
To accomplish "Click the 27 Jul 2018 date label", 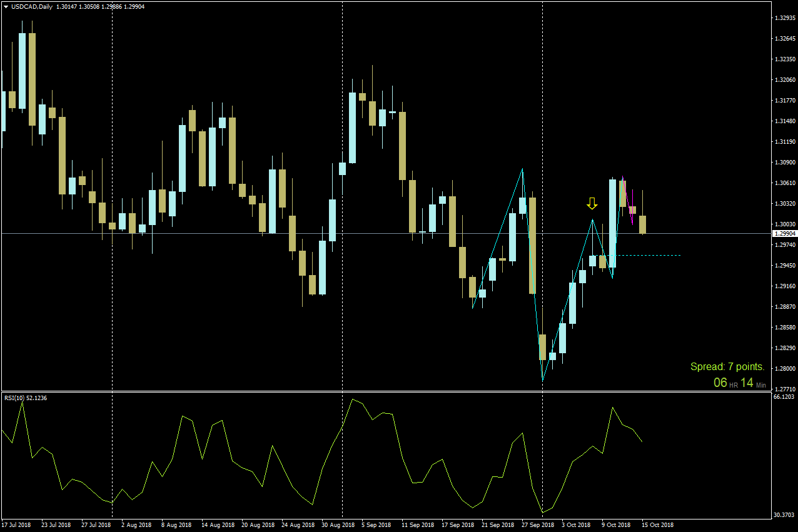I will (x=96, y=525).
